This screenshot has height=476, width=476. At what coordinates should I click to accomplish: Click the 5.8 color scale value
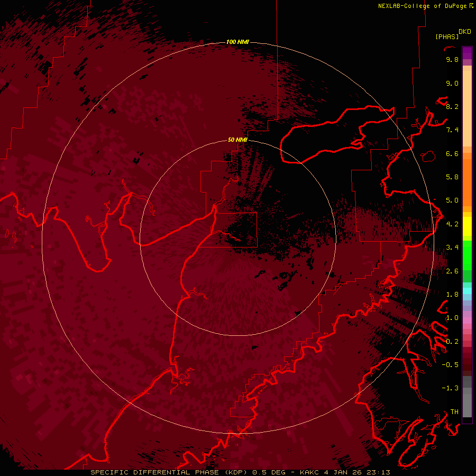click(x=452, y=177)
